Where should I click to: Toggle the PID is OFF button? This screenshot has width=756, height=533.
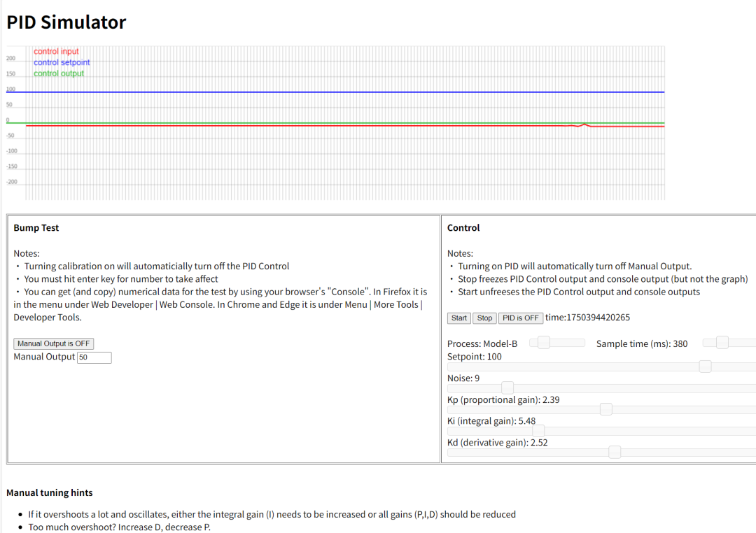point(520,318)
